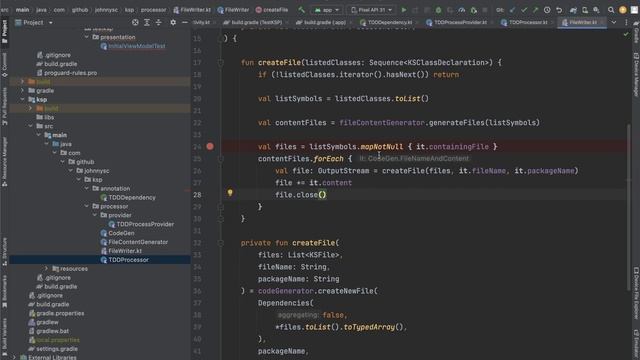Toggle Resource Manager tool window
Screen dimensions: 640x360
(4, 162)
